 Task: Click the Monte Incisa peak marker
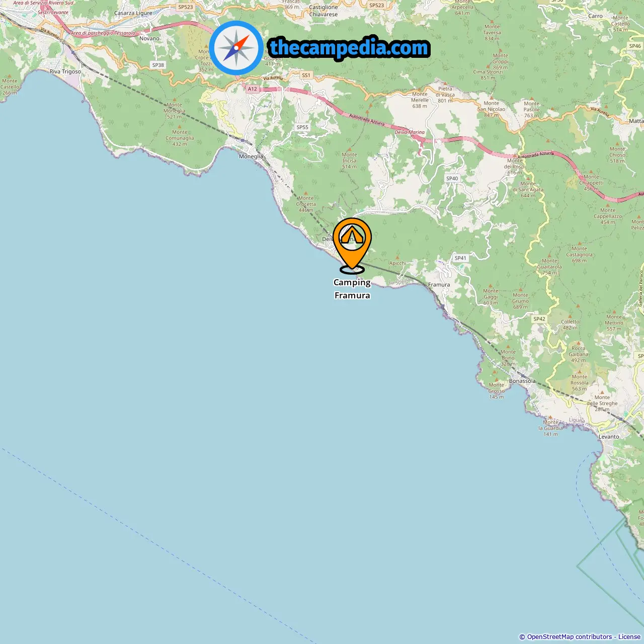(x=349, y=149)
